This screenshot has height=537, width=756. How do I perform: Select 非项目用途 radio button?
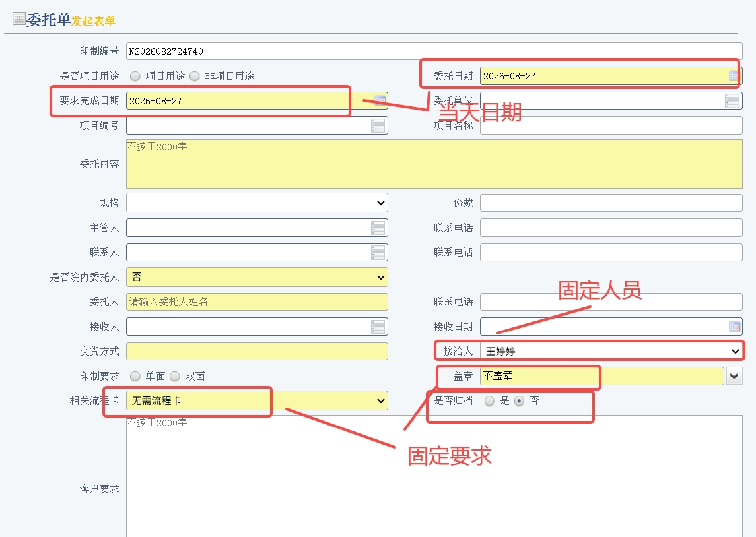tap(195, 76)
